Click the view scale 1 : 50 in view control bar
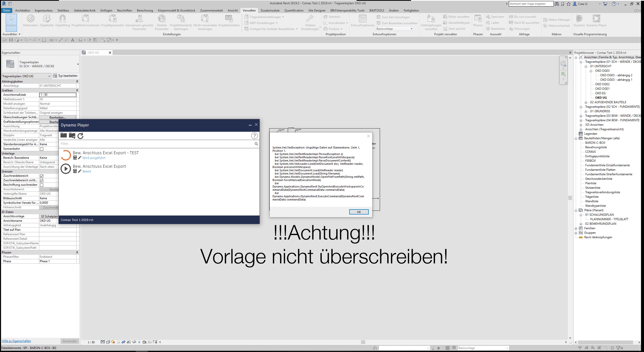The height and width of the screenshot is (352, 644). point(91,342)
